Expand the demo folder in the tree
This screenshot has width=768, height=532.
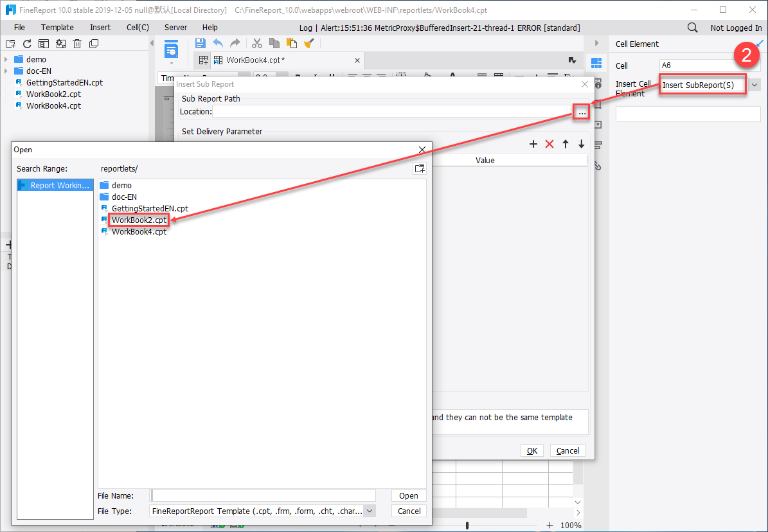[7, 58]
